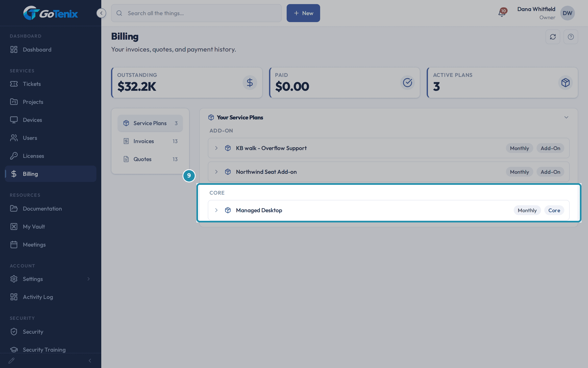Open Projects in the sidebar
The image size is (588, 368).
click(x=51, y=102)
